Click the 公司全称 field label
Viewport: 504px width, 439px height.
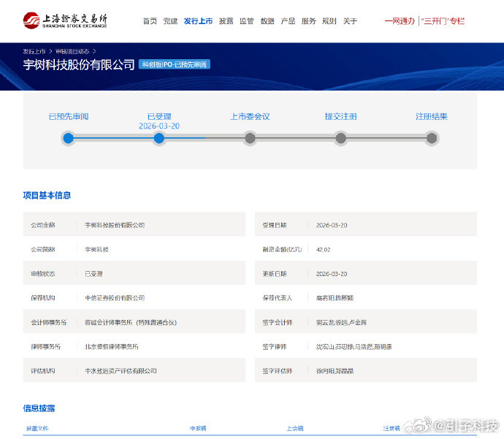(x=43, y=225)
